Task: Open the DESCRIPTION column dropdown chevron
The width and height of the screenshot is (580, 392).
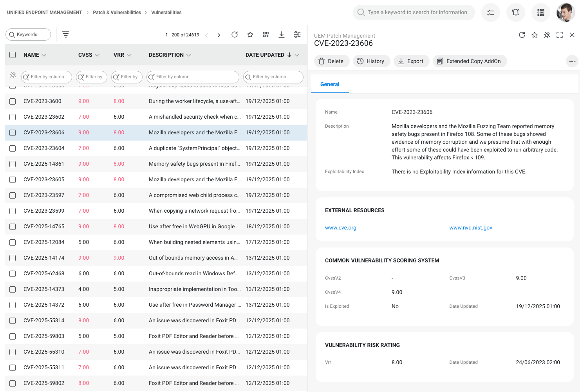Action: (189, 55)
